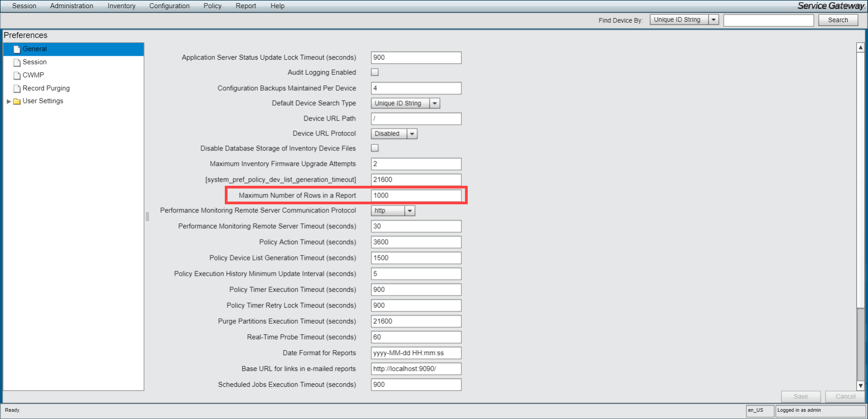Open the Administration menu

[x=71, y=6]
